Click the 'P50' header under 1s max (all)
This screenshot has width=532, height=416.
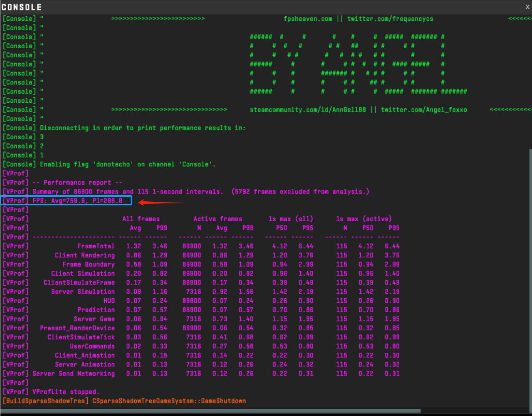point(282,228)
